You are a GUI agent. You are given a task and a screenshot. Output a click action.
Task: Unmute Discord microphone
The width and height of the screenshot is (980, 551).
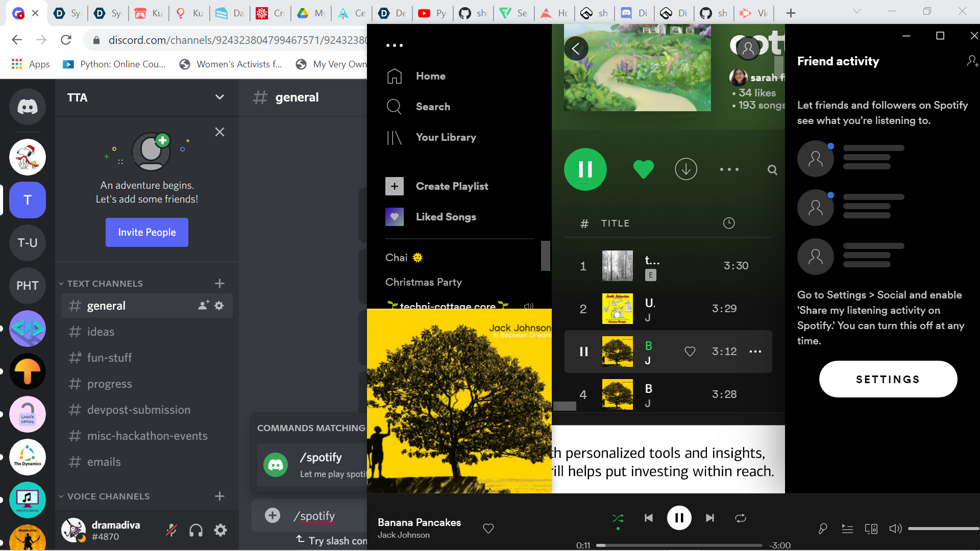coord(171,531)
